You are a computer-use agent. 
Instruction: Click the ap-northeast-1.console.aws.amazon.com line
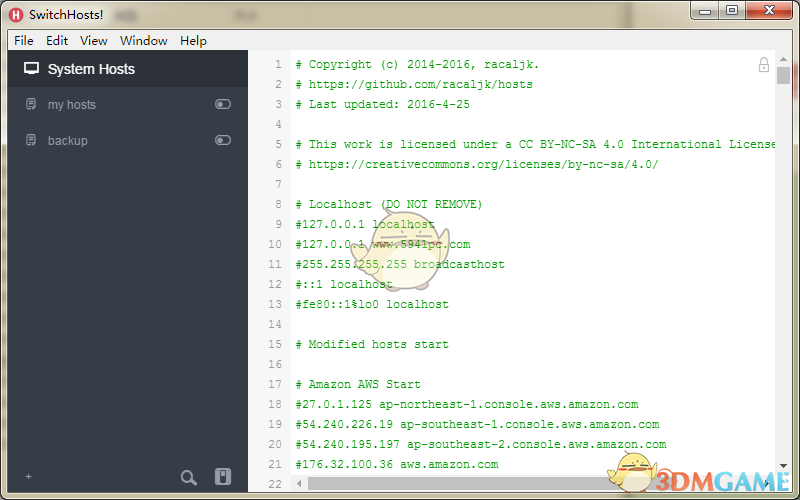(467, 404)
